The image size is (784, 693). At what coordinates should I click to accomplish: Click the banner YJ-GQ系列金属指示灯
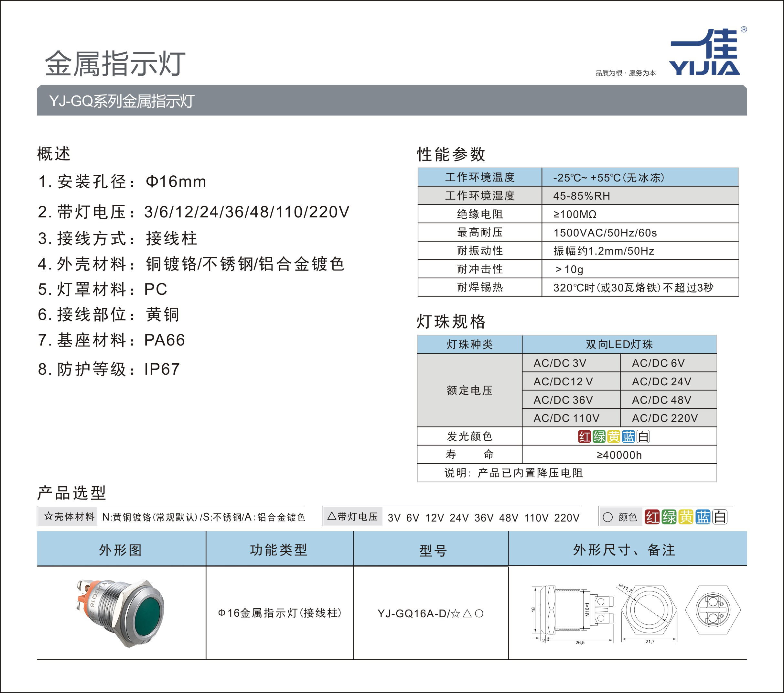(392, 100)
